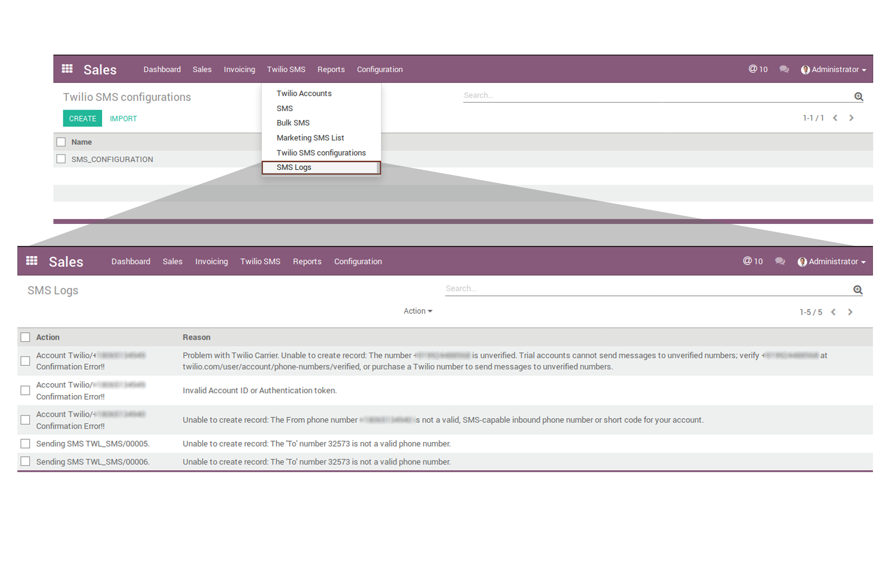
Task: Check the Sending SMS TWL_SMS/00005 row
Action: click(x=25, y=444)
